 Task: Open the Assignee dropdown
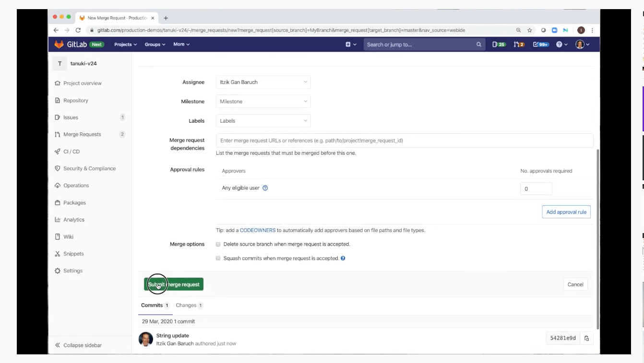(x=263, y=82)
